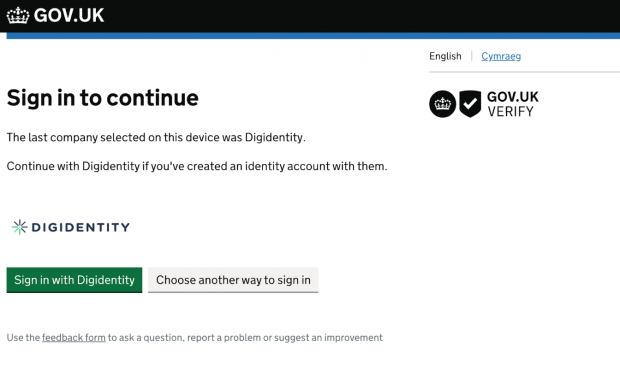Click text 'to ask a question, report a problem'

point(184,338)
